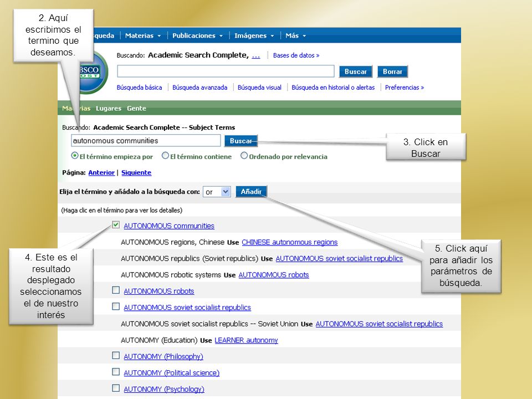
Task: Go to the Siguiente page
Action: [136, 173]
